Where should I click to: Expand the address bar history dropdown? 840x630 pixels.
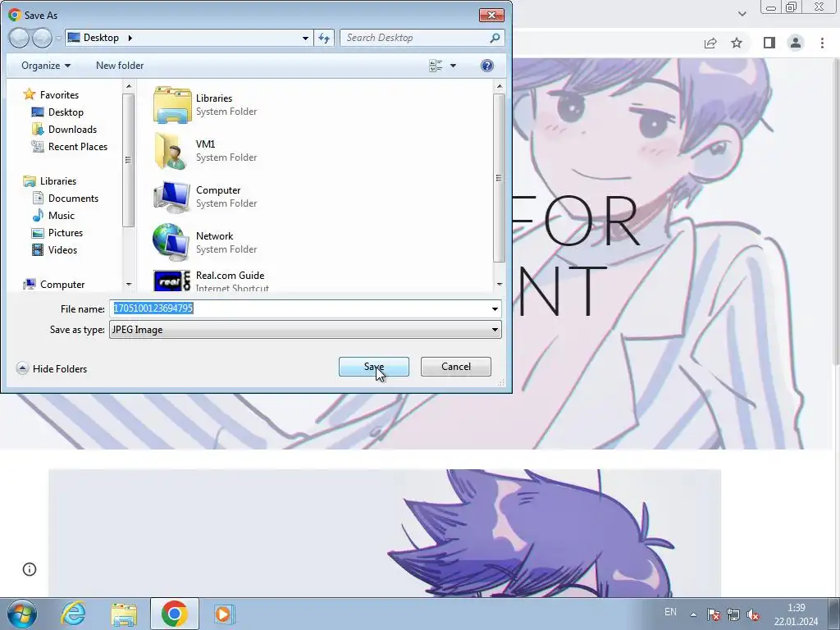click(305, 38)
